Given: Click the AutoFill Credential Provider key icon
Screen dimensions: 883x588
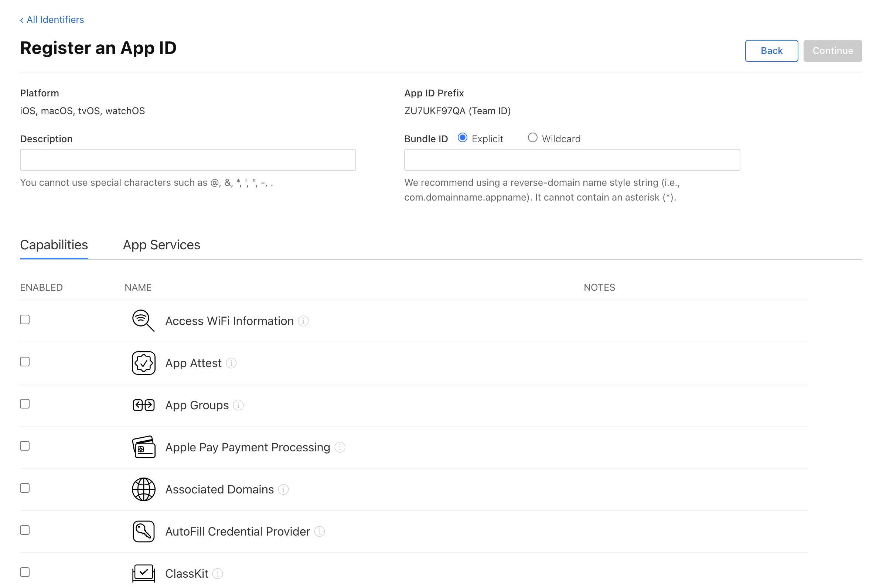Looking at the screenshot, I should [143, 531].
